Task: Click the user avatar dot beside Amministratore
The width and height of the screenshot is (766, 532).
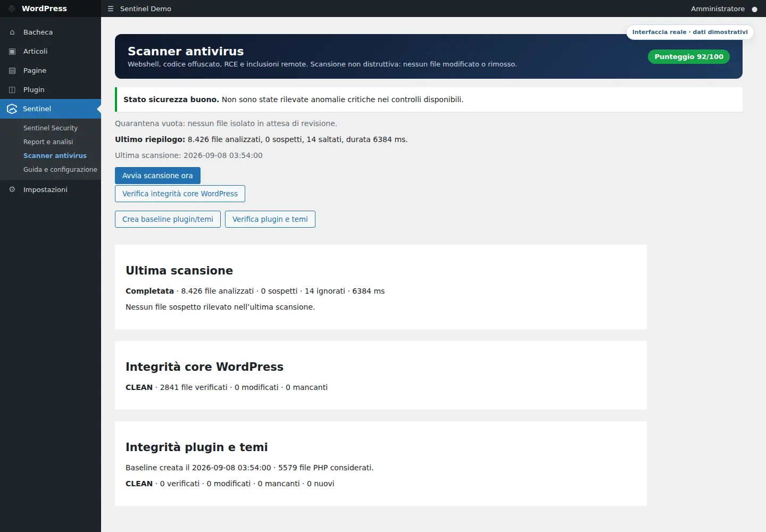Action: pos(754,10)
